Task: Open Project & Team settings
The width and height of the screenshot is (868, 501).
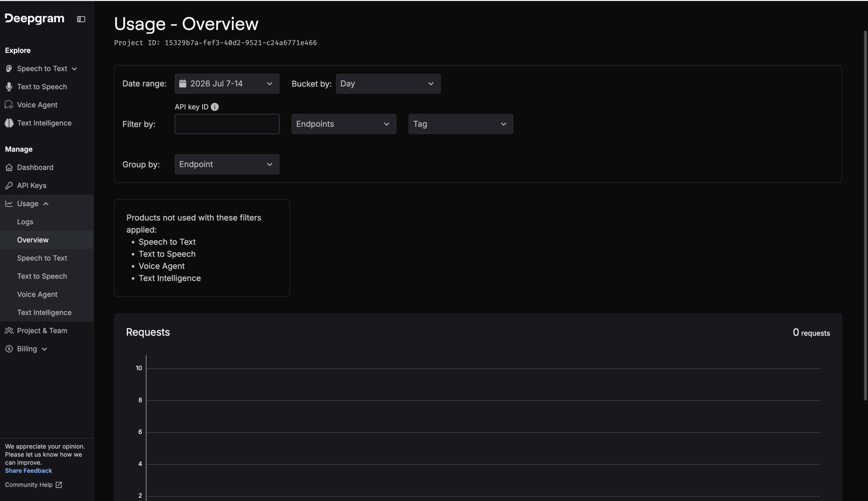Action: 42,331
